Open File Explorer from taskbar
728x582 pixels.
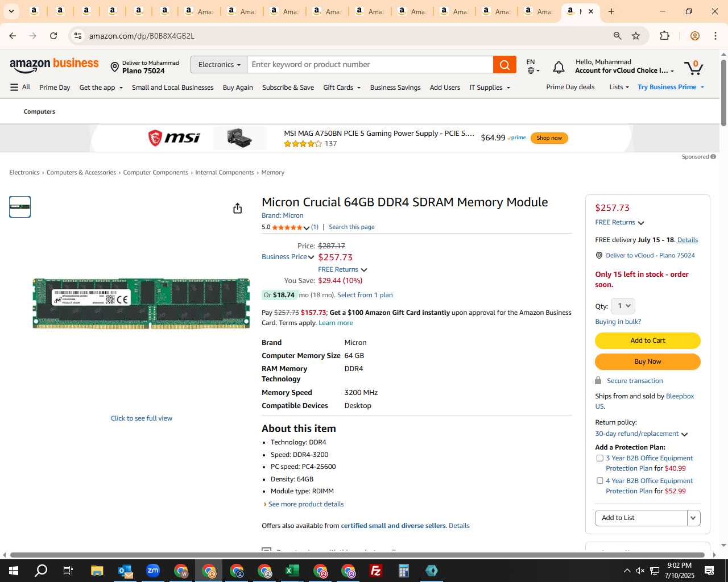pos(97,571)
